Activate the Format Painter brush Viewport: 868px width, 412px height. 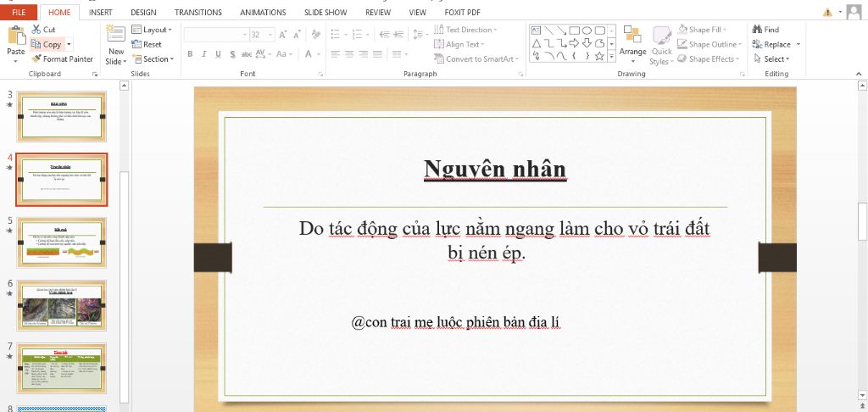pyautogui.click(x=62, y=58)
